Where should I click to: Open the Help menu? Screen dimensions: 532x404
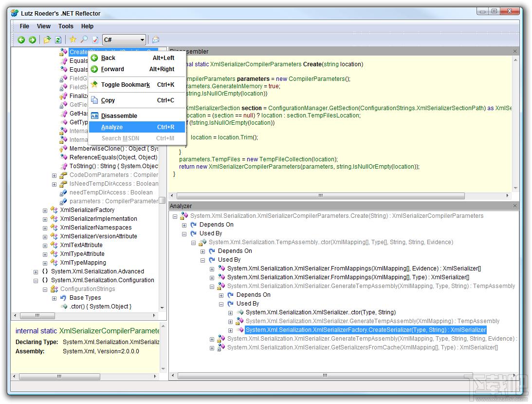87,26
